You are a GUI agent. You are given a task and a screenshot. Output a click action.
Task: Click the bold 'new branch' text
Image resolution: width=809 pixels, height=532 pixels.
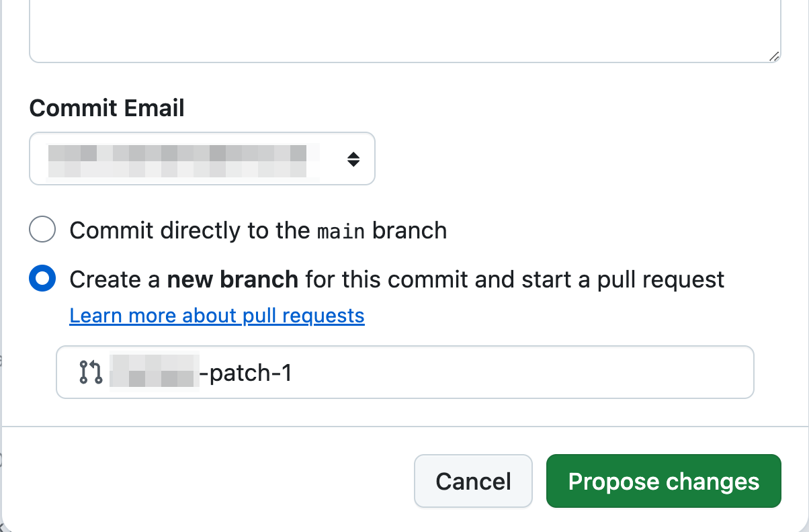click(x=232, y=279)
